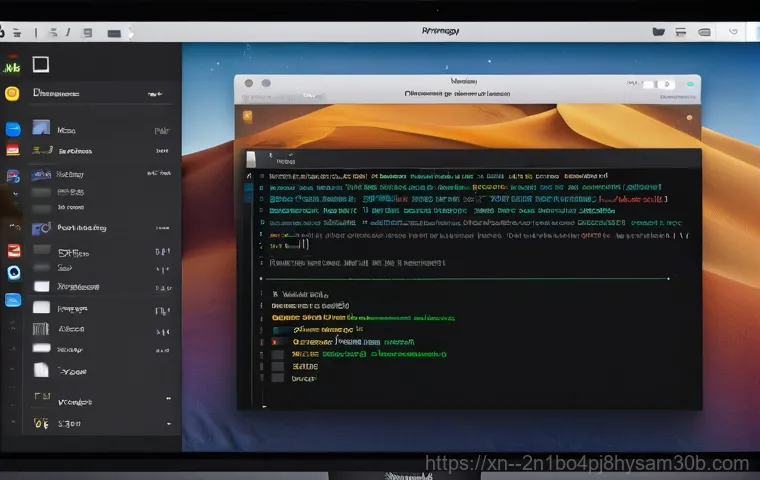Select the sidebar row with yellow scribble thumbnail
Viewport: 760px width, 480px height.
101,151
